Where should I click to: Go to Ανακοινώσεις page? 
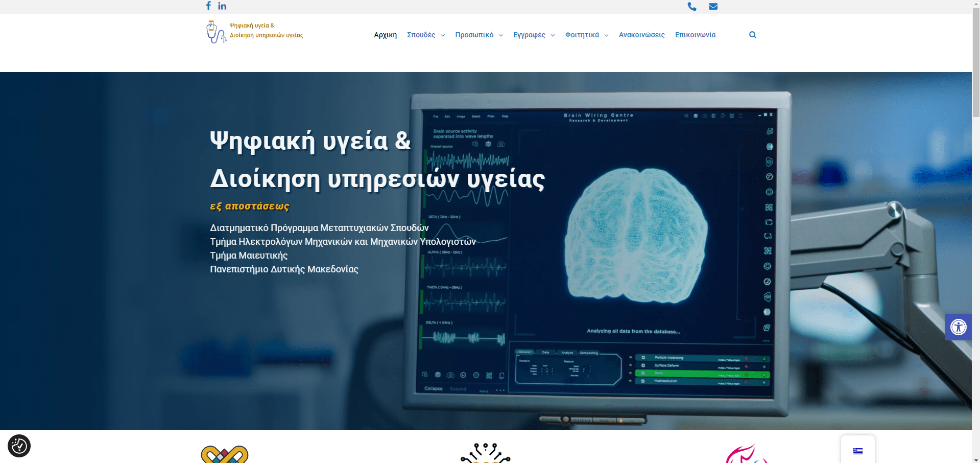(x=642, y=35)
